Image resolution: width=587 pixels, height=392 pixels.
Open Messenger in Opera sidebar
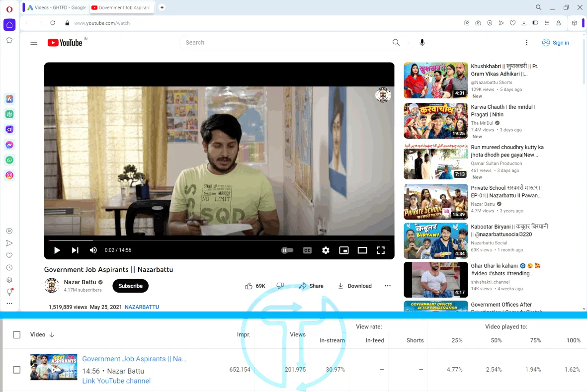(9, 145)
